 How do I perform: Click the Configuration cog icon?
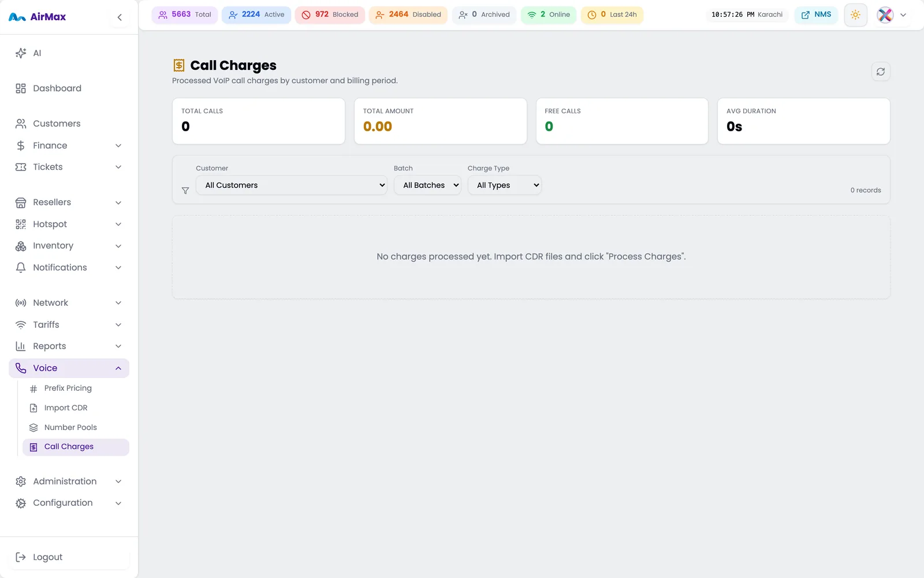[x=21, y=503]
